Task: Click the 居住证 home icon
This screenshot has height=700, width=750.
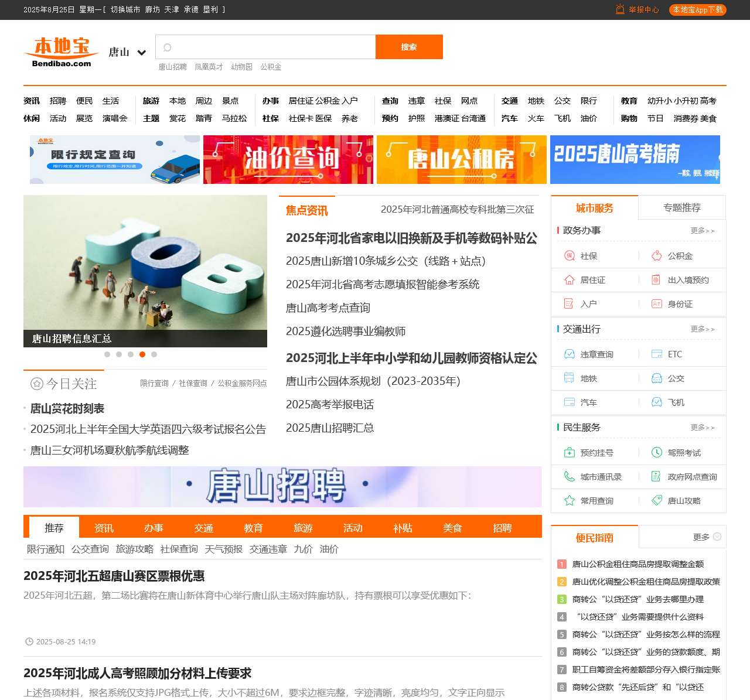Action: (568, 280)
